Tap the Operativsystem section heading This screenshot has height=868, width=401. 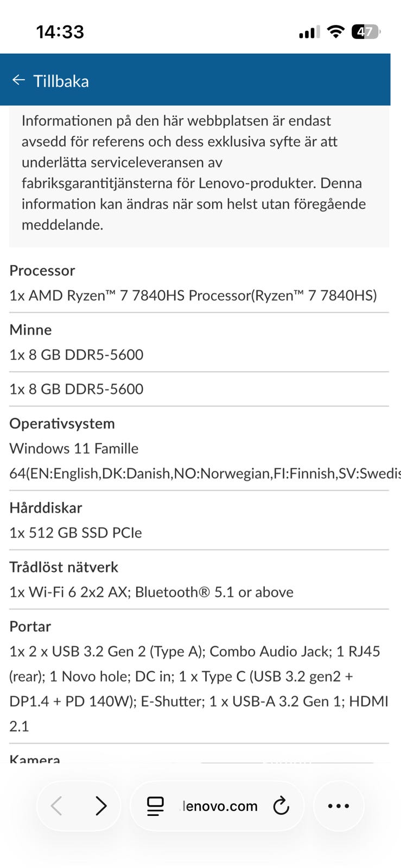[62, 423]
